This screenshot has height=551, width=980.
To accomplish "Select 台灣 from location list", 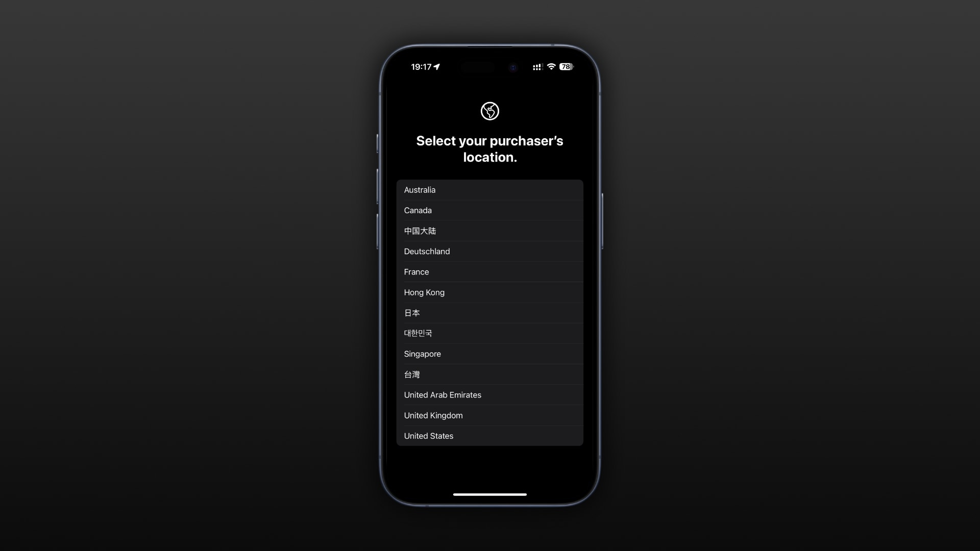I will click(490, 374).
